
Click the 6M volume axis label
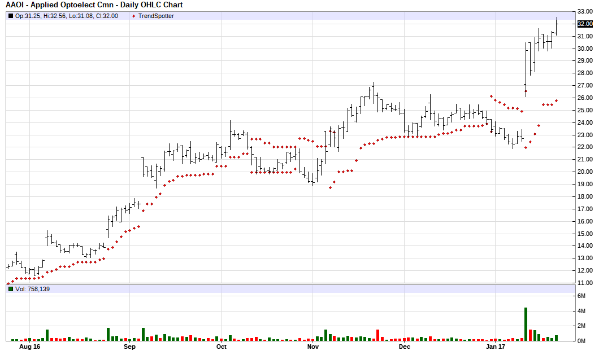coord(581,296)
